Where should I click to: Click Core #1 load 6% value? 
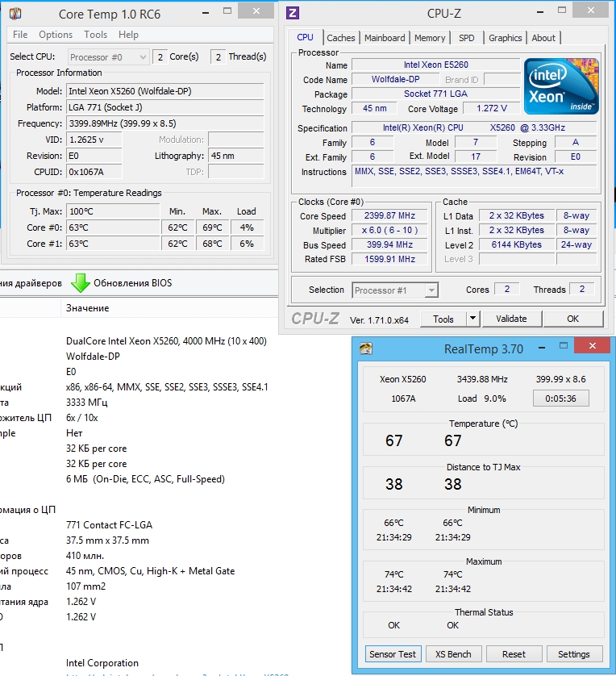[x=247, y=244]
